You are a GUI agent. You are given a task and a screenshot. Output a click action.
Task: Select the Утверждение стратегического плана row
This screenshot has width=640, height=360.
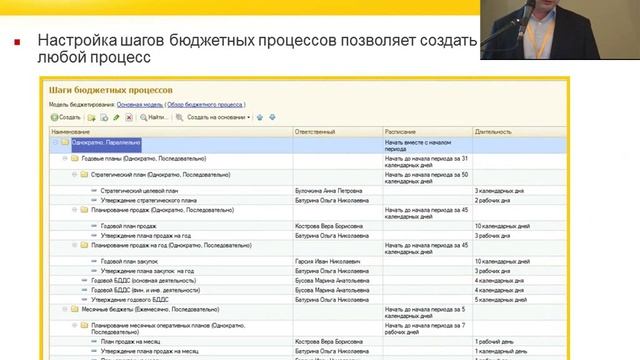pyautogui.click(x=308, y=200)
